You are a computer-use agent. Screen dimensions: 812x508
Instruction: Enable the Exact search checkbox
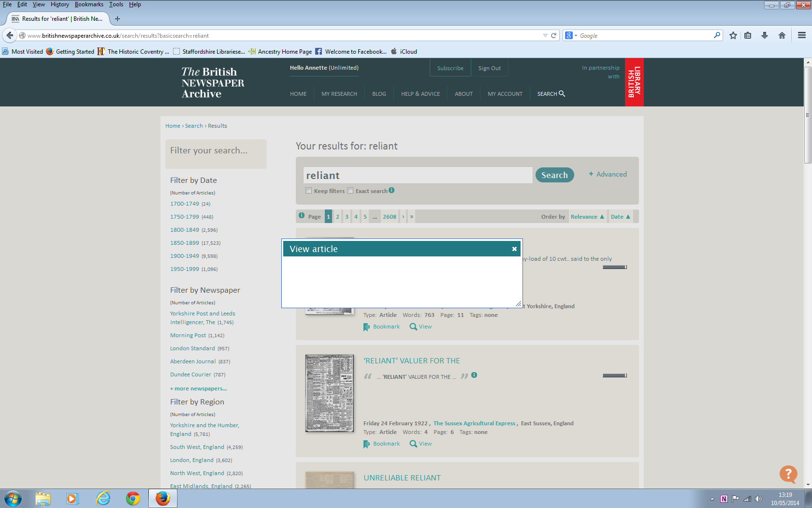(x=350, y=191)
